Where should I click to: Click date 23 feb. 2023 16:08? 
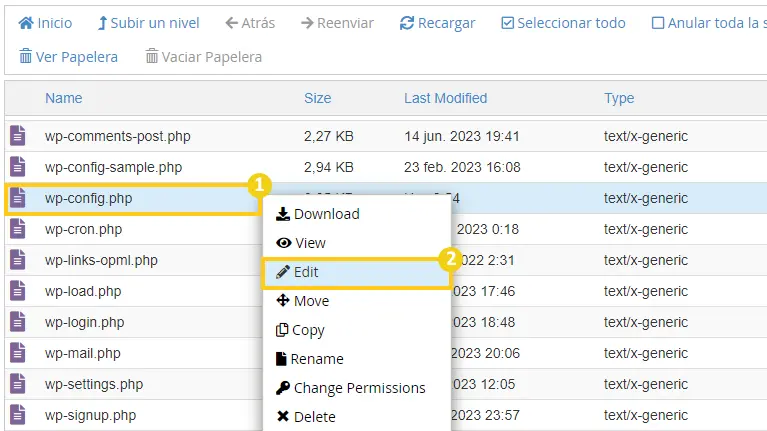pos(462,167)
